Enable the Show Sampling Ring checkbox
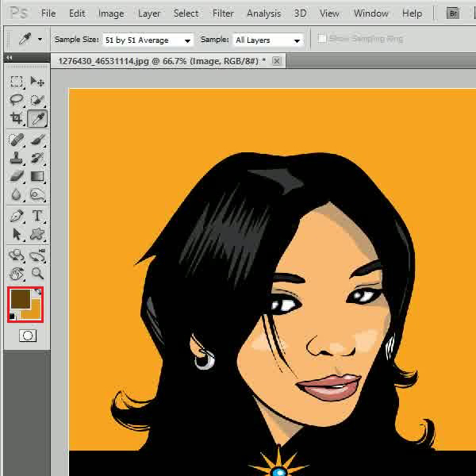Viewport: 476px width, 476px height. pyautogui.click(x=322, y=39)
